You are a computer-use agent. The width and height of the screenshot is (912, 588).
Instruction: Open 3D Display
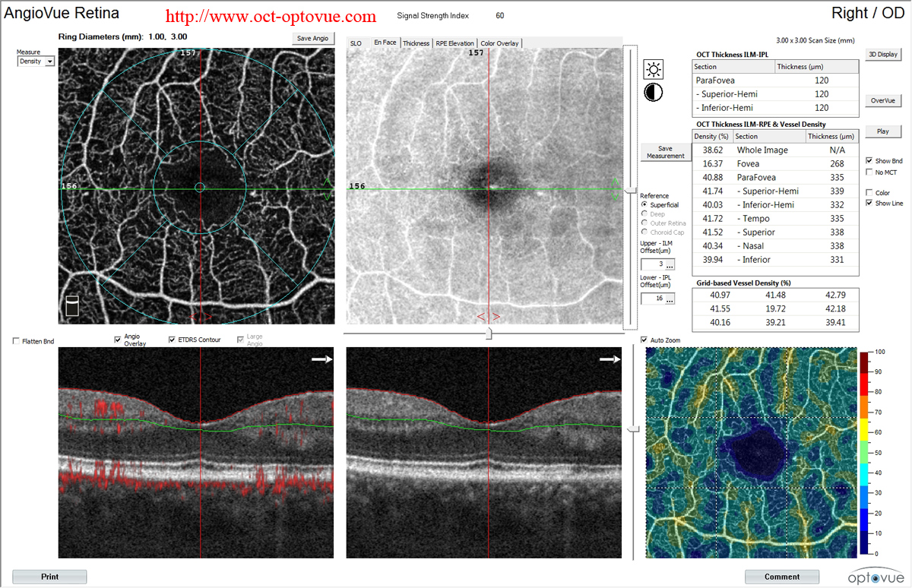[883, 54]
